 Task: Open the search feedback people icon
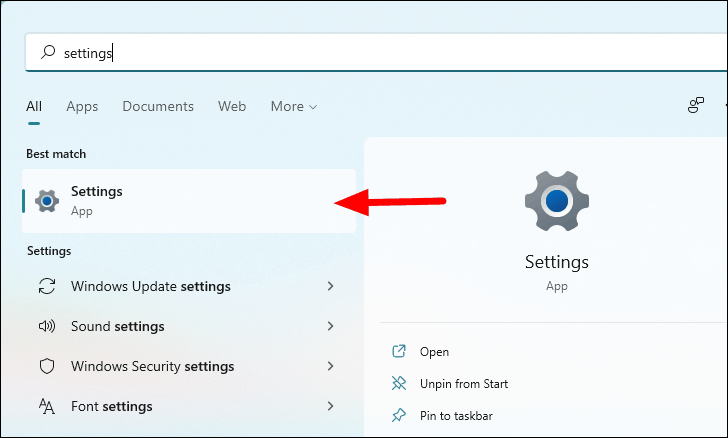[696, 105]
